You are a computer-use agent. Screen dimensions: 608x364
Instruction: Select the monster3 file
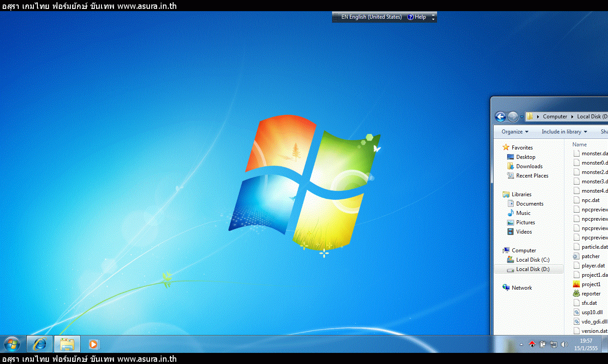(x=590, y=182)
